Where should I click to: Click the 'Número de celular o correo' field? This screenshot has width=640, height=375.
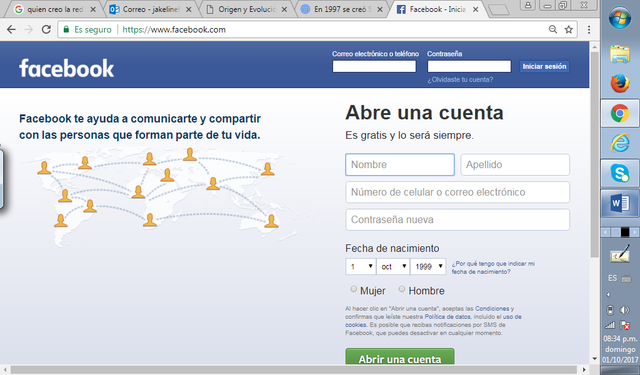[458, 192]
